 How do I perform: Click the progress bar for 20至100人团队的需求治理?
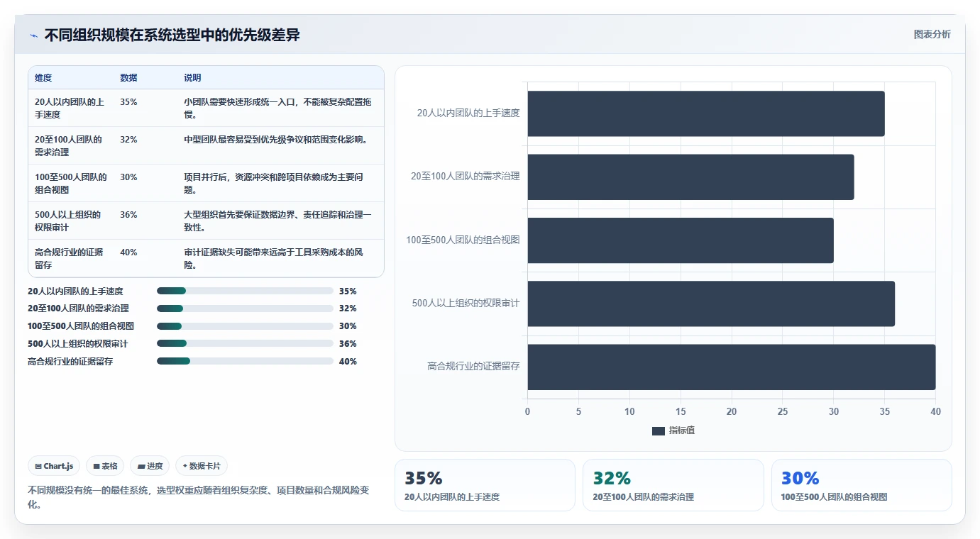245,309
